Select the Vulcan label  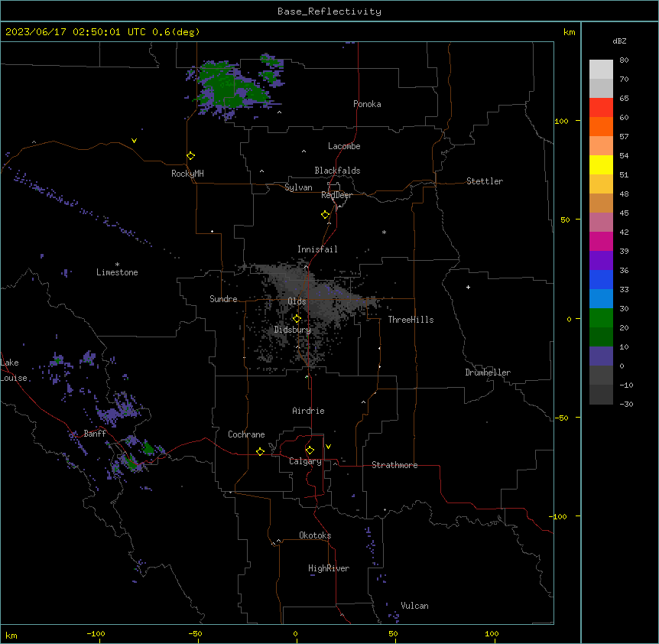pos(415,606)
